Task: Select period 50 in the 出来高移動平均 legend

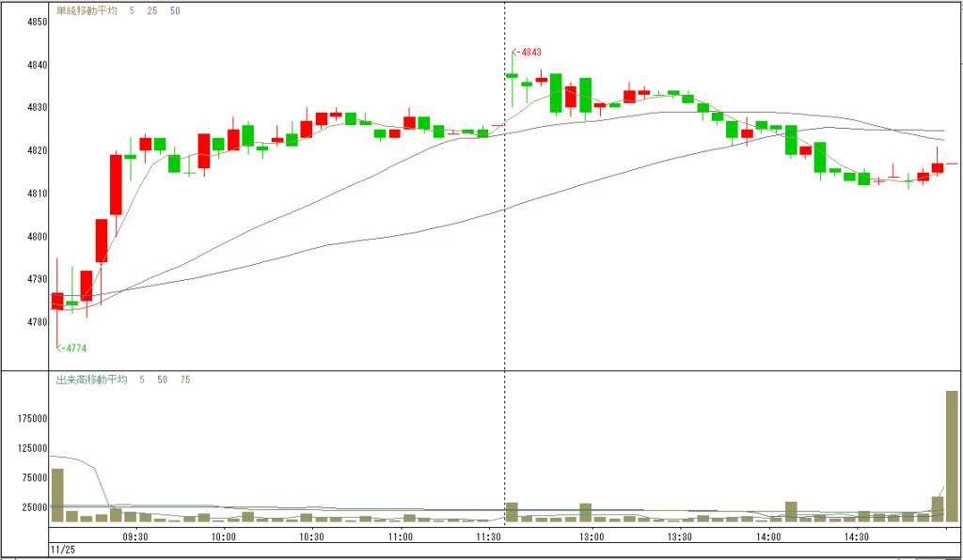Action: (162, 380)
